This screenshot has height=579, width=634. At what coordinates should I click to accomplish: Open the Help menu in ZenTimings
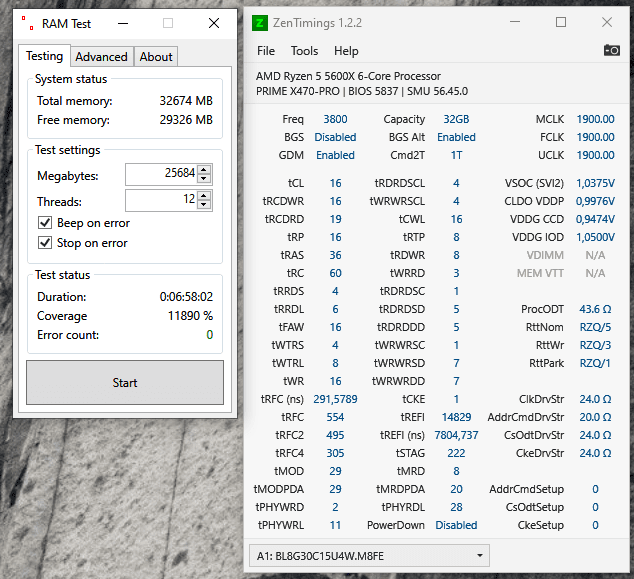346,51
